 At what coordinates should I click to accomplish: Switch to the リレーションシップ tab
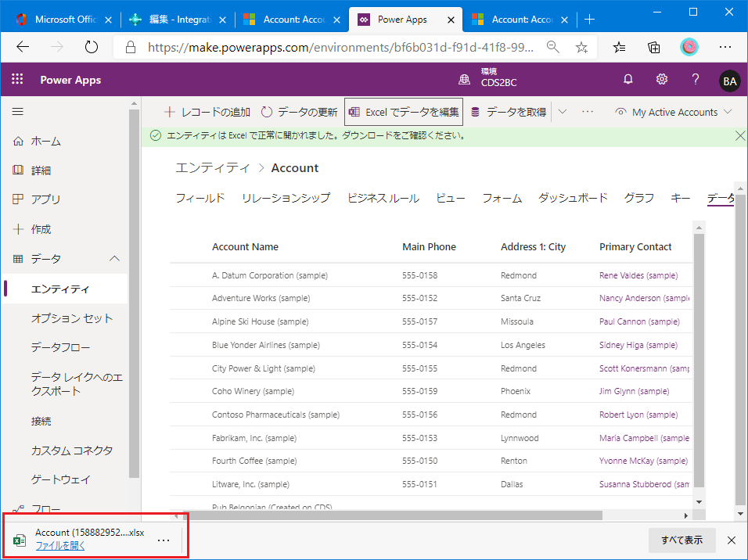coord(286,198)
